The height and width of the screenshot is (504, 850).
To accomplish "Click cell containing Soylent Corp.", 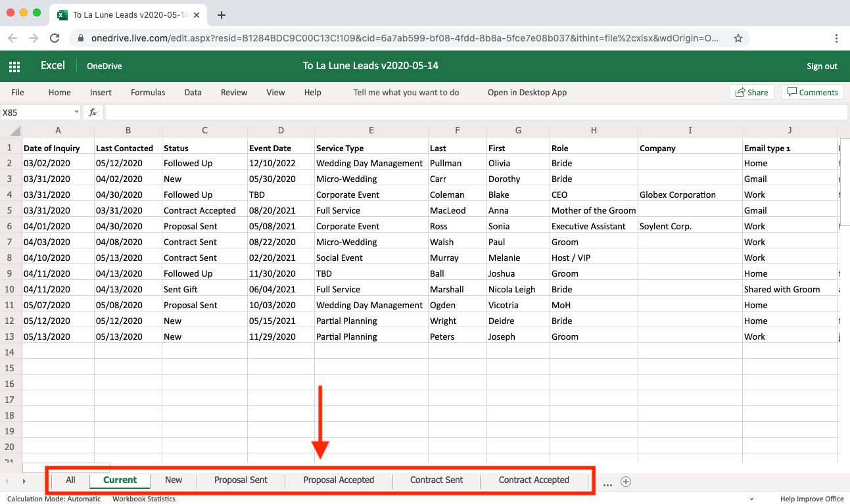I will click(690, 226).
